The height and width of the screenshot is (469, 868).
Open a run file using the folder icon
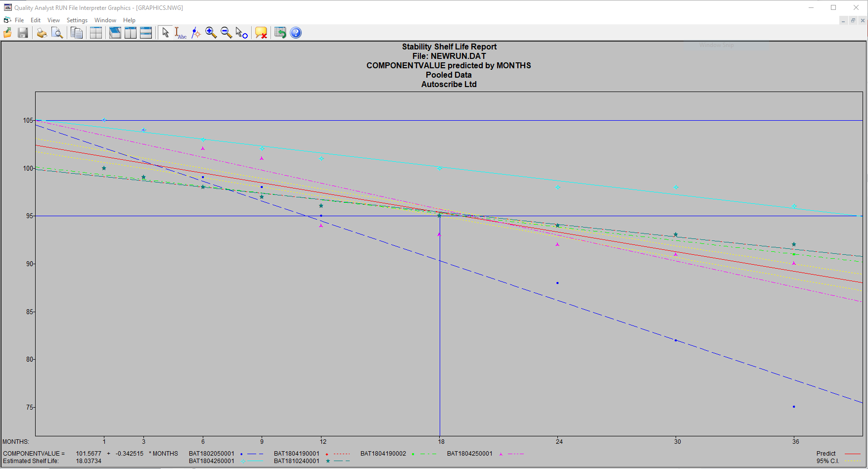click(x=7, y=33)
